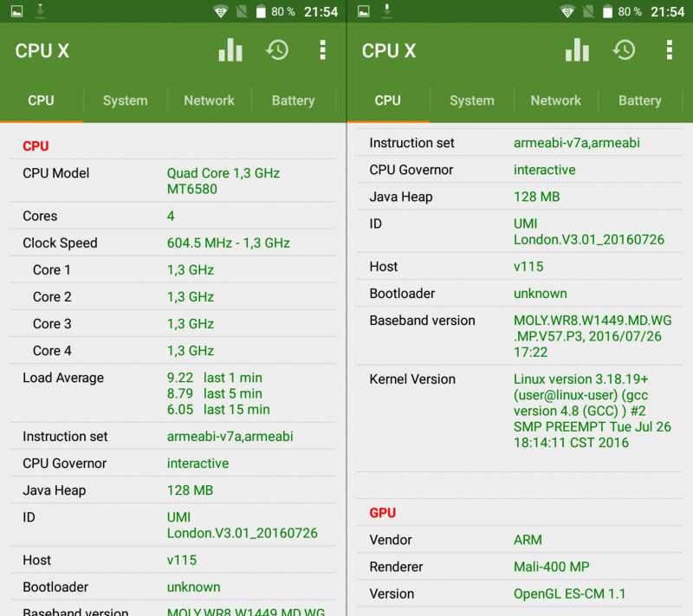The image size is (693, 616).
Task: Switch to the Network tab on the left screen
Action: click(209, 101)
